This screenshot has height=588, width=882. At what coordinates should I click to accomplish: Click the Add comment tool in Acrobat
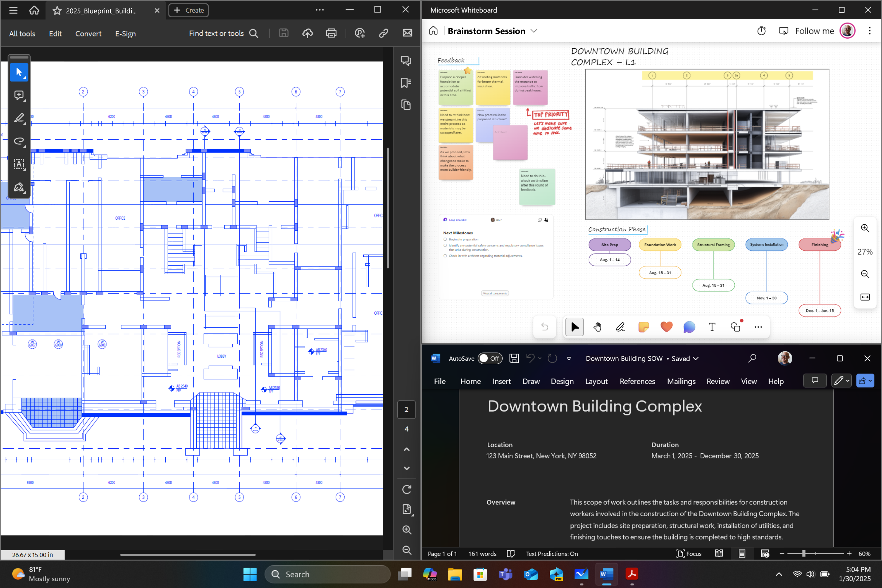coord(19,95)
